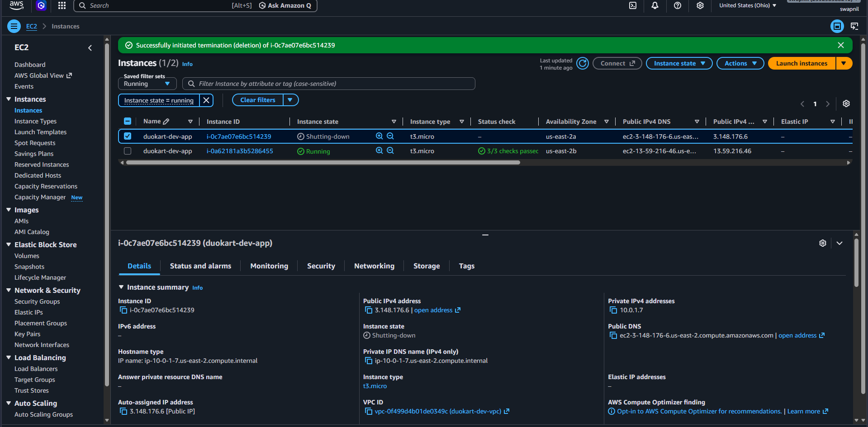The image size is (868, 427).
Task: Open the help question mark icon
Action: coord(678,5)
